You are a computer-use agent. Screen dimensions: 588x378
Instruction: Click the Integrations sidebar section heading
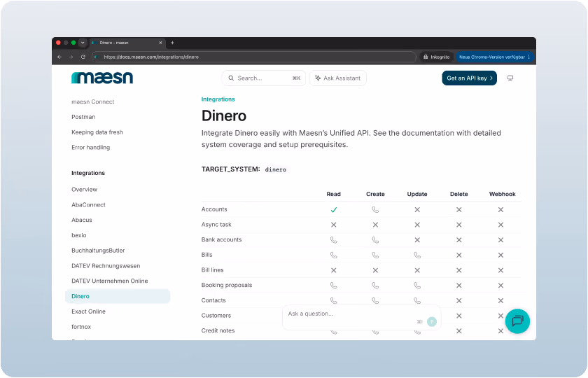pos(88,173)
